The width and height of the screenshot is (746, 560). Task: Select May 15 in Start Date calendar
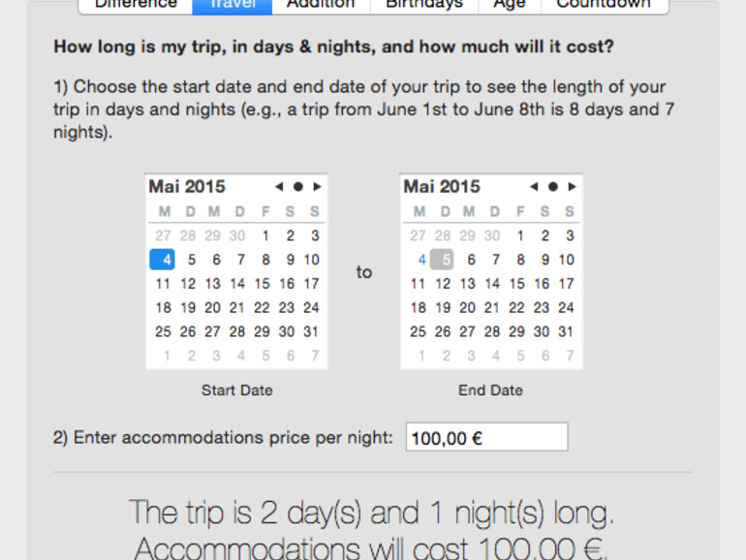pyautogui.click(x=263, y=284)
